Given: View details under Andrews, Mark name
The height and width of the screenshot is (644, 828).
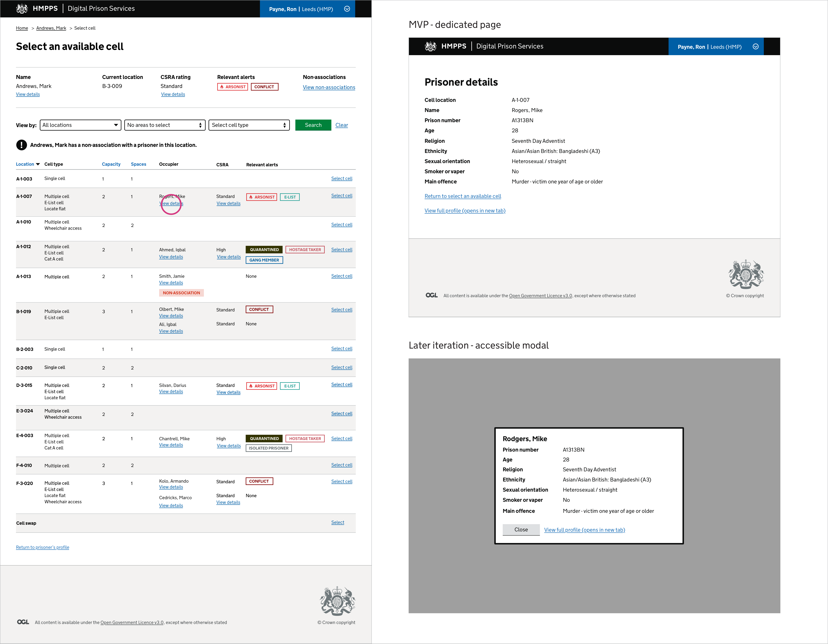Looking at the screenshot, I should coord(28,94).
